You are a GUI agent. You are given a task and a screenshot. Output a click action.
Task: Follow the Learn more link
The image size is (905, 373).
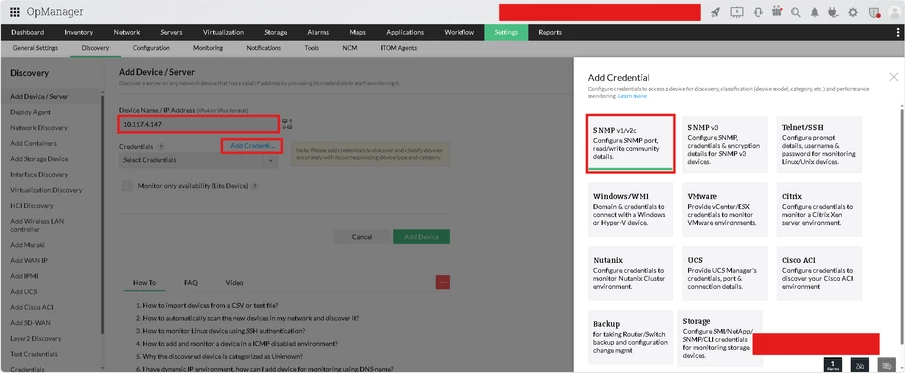click(x=632, y=96)
